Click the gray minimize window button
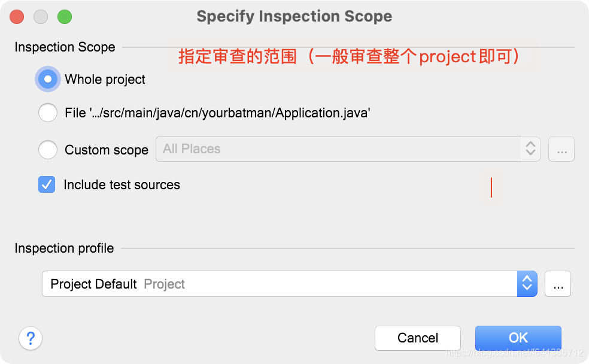Image resolution: width=589 pixels, height=364 pixels. tap(41, 17)
